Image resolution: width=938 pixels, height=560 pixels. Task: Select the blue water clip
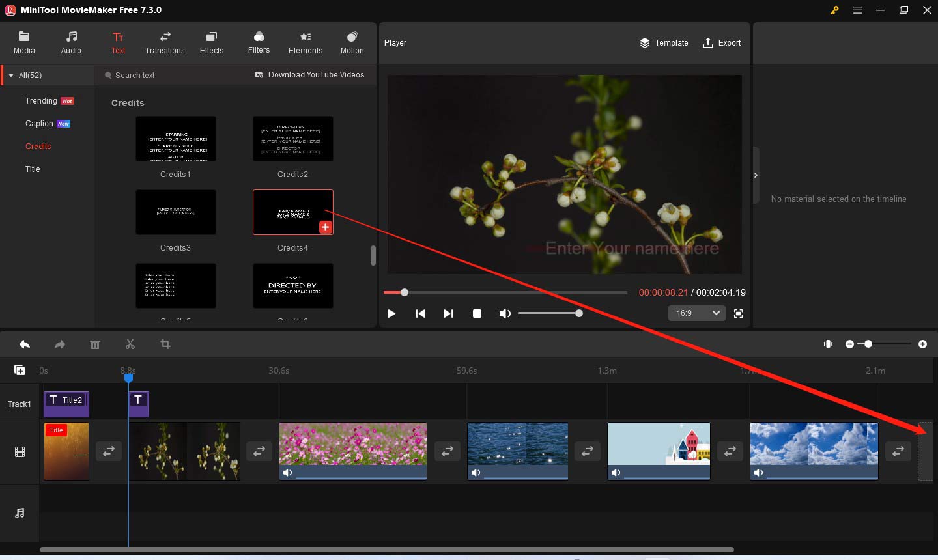pyautogui.click(x=518, y=451)
